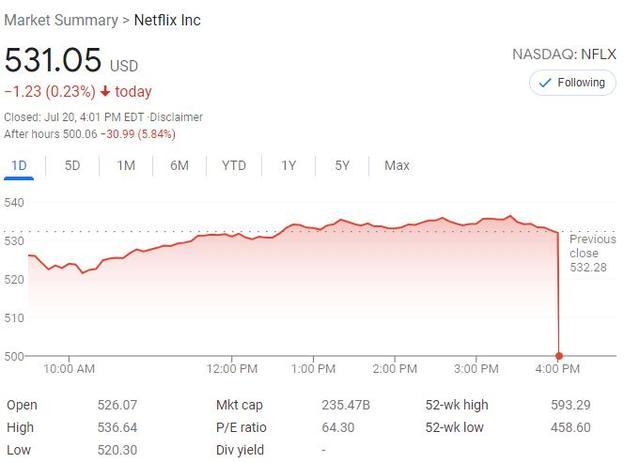The width and height of the screenshot is (640, 463).
Task: View the 1Y chart range
Action: click(x=289, y=166)
